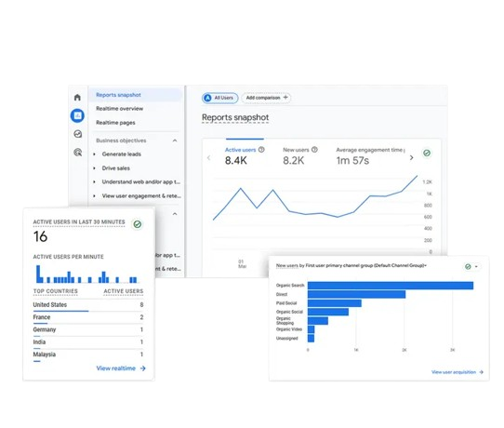Click the Organic Search bar in chart

[x=391, y=286]
